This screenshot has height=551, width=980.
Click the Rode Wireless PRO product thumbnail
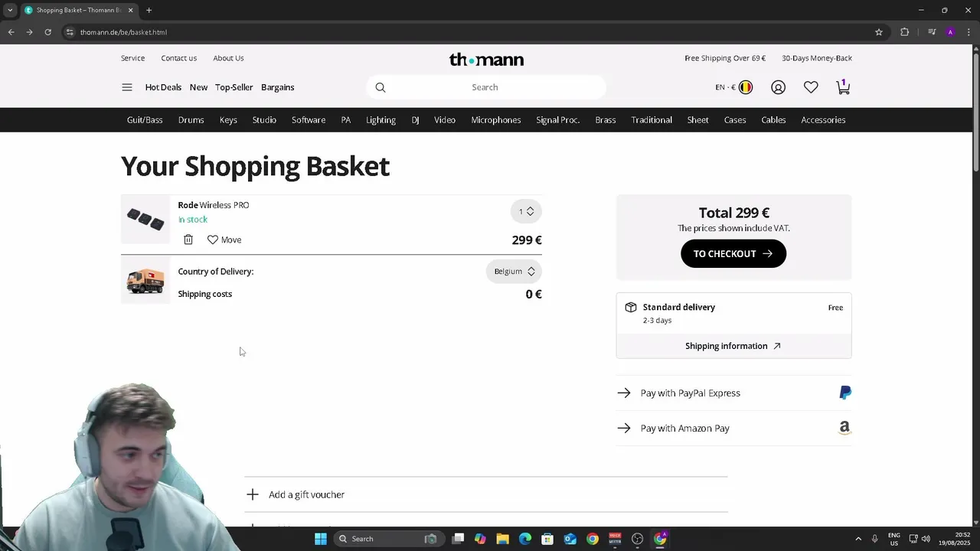tap(145, 220)
